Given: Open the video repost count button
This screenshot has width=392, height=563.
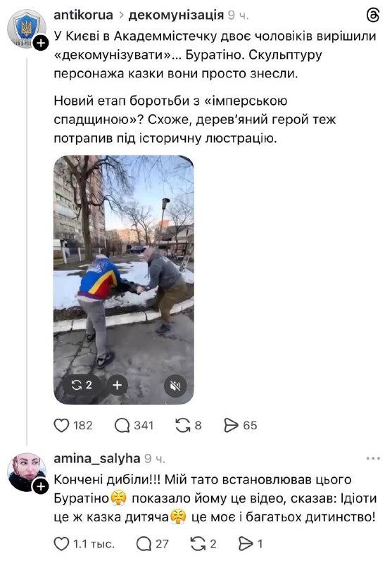Looking at the screenshot, I should (x=82, y=385).
